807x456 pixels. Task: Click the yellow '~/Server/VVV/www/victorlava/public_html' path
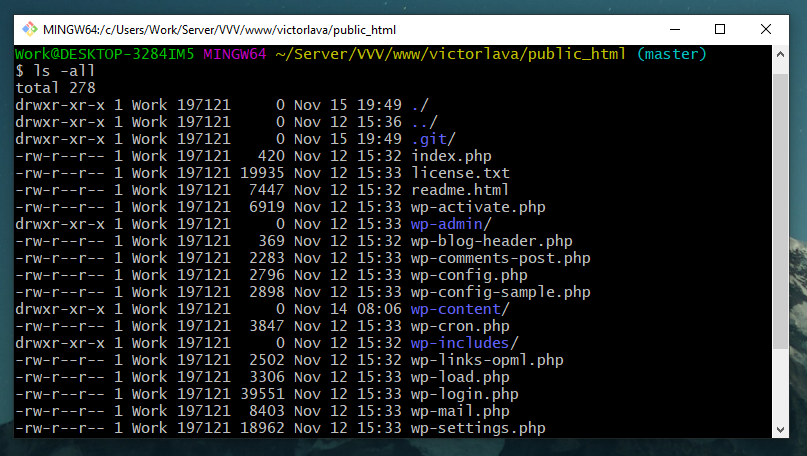click(x=451, y=54)
